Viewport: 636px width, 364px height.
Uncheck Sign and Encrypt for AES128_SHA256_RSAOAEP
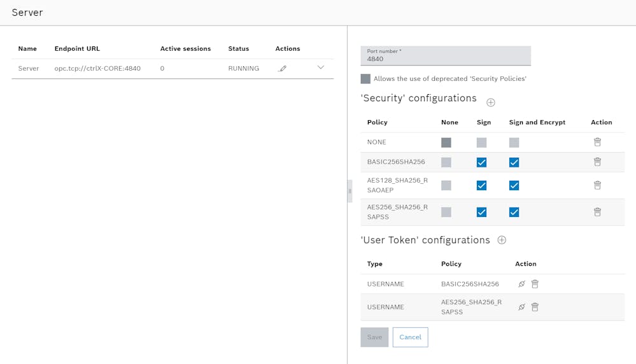514,185
